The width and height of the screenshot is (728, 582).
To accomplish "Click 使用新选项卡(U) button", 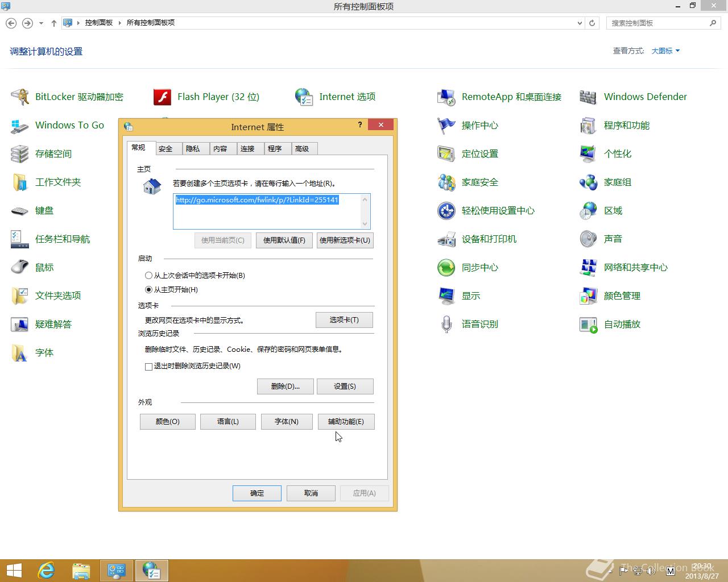I will (x=345, y=240).
